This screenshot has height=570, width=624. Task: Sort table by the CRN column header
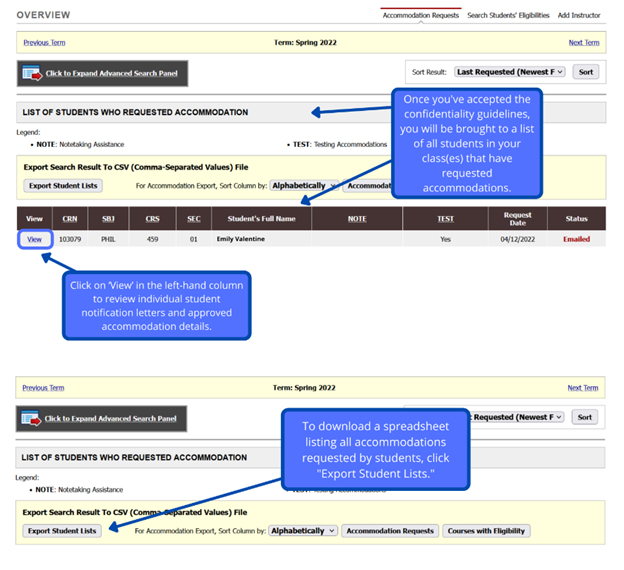[69, 218]
